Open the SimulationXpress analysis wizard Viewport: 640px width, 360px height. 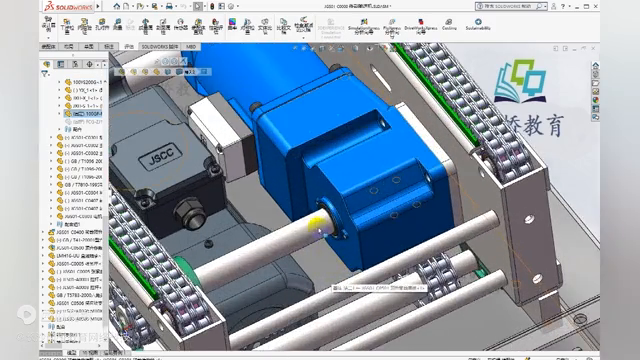tap(364, 25)
